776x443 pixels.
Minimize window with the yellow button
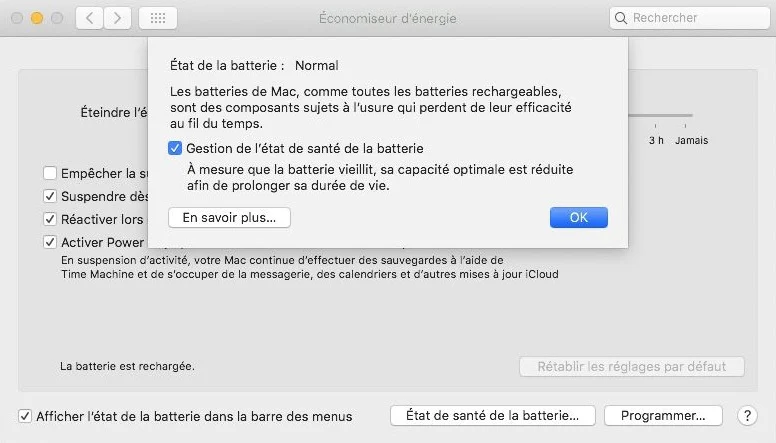pos(37,18)
